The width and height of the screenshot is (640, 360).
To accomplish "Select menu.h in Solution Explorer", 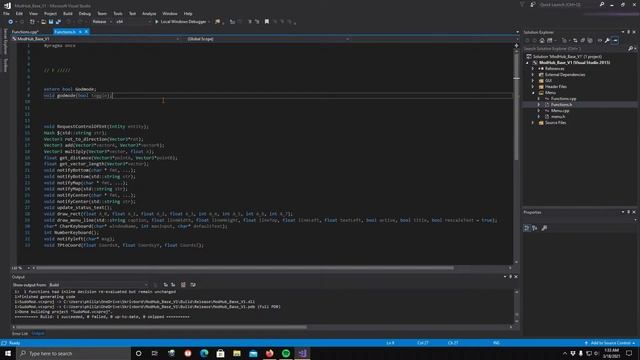I will (x=558, y=116).
